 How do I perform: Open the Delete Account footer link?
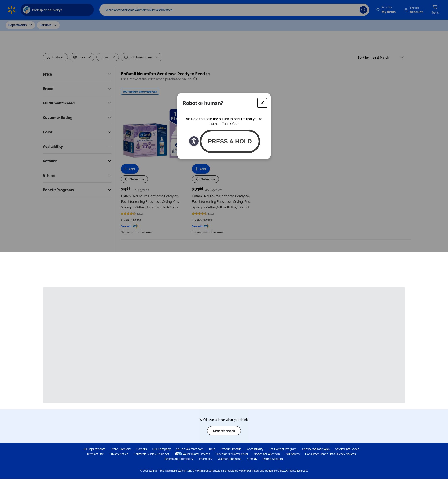point(273,459)
